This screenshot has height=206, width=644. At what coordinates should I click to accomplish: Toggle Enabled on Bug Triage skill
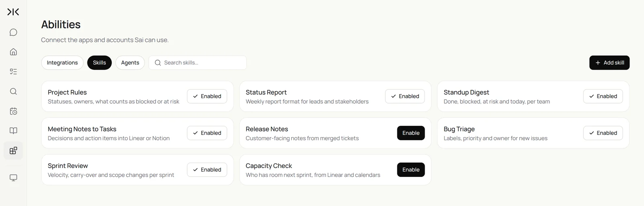point(603,133)
